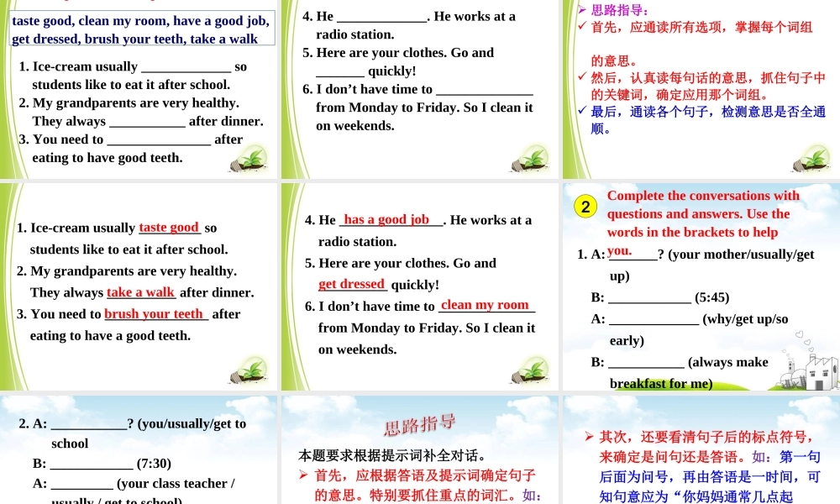The image size is (840, 504).
Task: Select the slide with the red '思路指导：' checklist
Action: coord(701,89)
